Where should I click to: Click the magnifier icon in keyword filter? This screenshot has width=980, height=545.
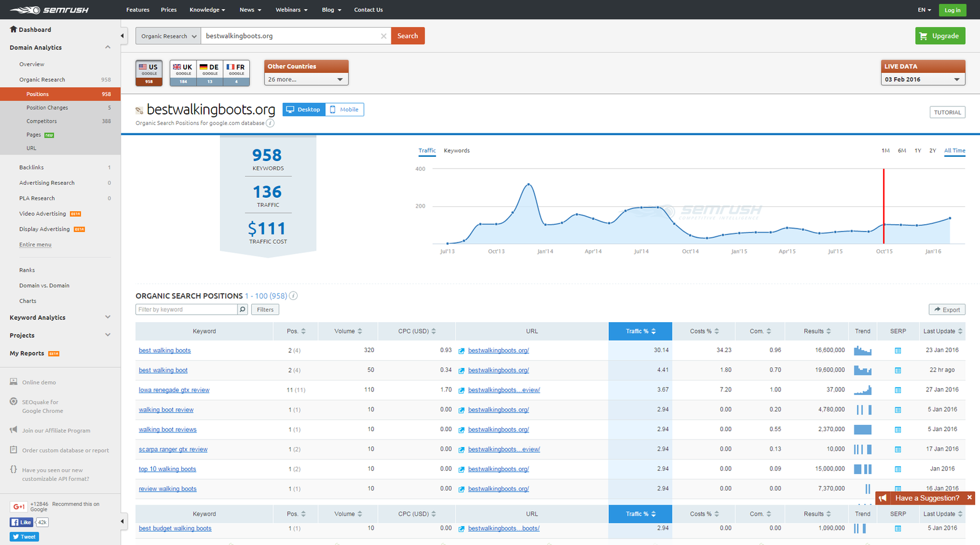243,310
